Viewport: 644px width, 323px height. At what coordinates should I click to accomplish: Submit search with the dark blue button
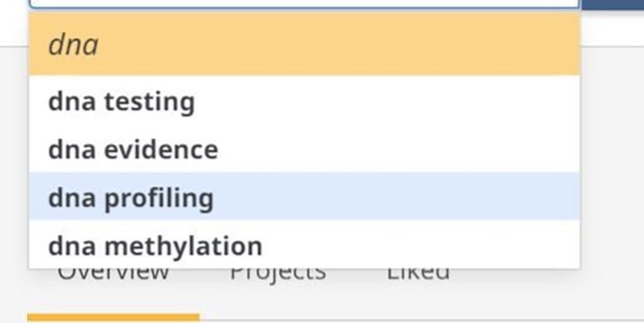pyautogui.click(x=613, y=4)
